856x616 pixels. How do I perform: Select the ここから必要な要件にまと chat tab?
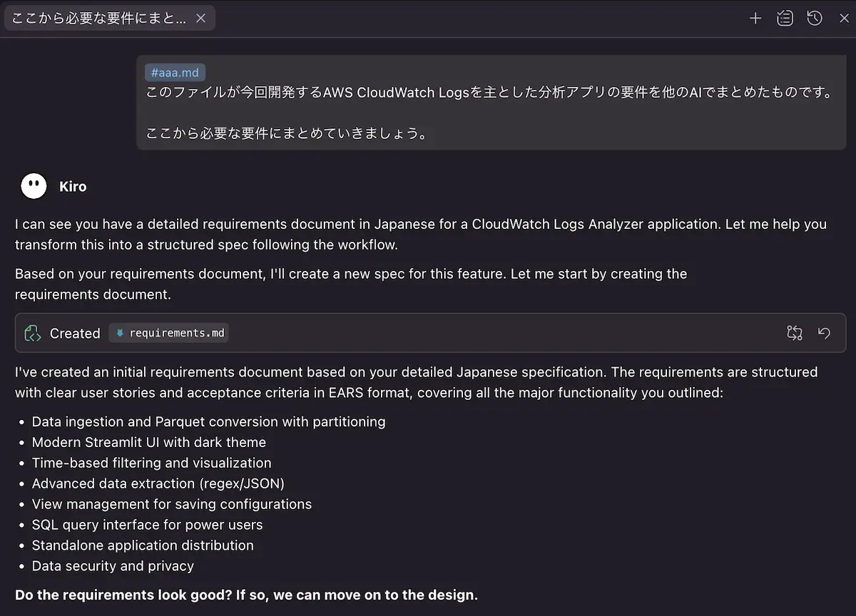point(100,19)
